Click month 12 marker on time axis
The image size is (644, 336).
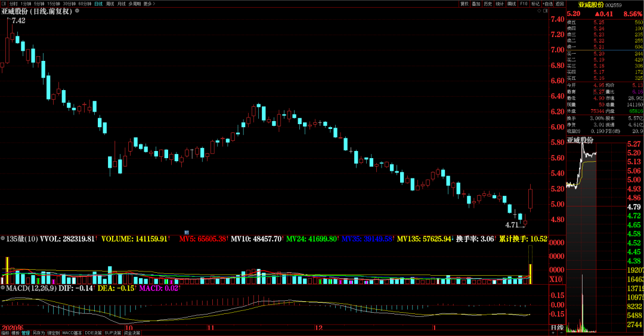[318, 328]
